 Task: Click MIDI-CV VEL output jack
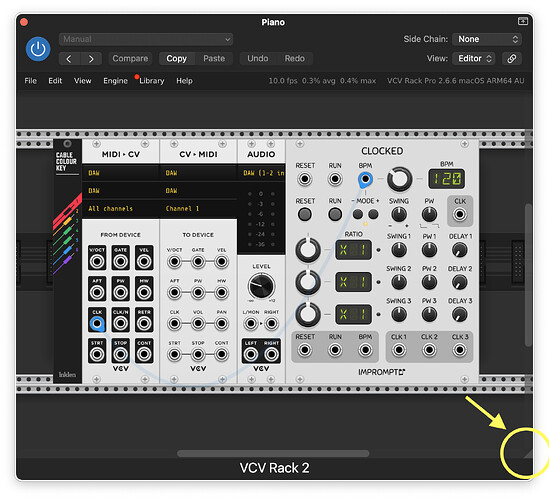(144, 262)
